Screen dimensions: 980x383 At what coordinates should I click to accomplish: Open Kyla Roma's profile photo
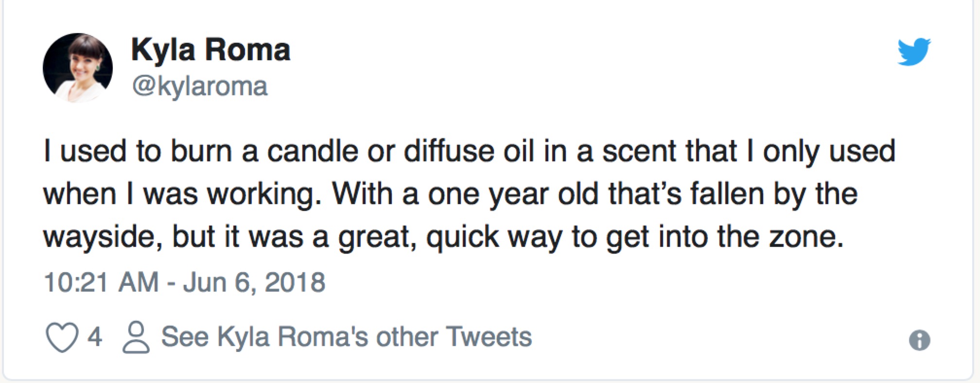point(78,68)
